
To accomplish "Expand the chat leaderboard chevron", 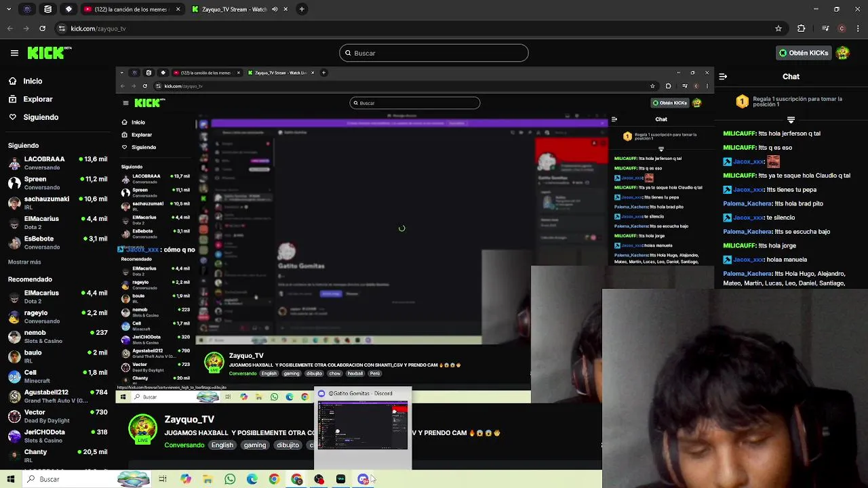I will coord(791,120).
